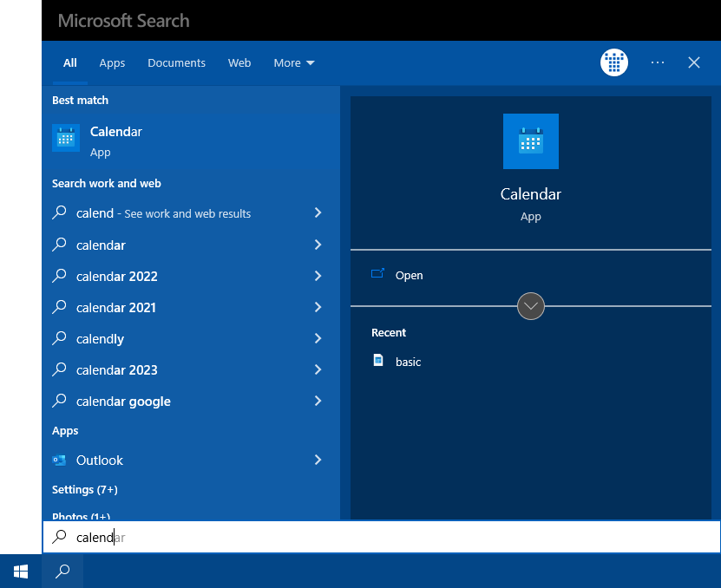
Task: Expand the 'calendar 2022' suggestion arrow
Action: pyautogui.click(x=318, y=276)
